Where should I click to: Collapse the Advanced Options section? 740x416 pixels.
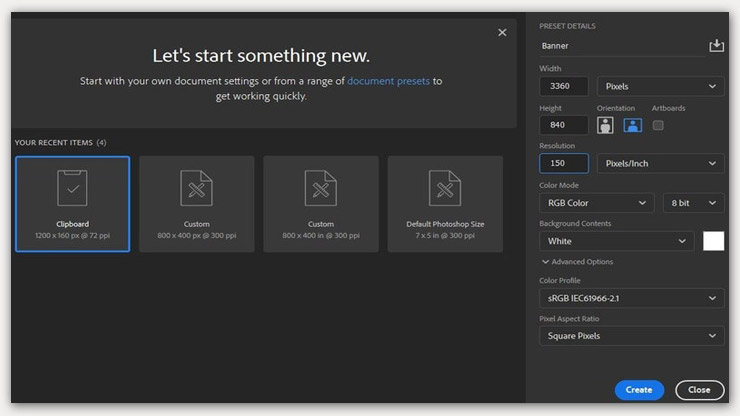coord(577,262)
